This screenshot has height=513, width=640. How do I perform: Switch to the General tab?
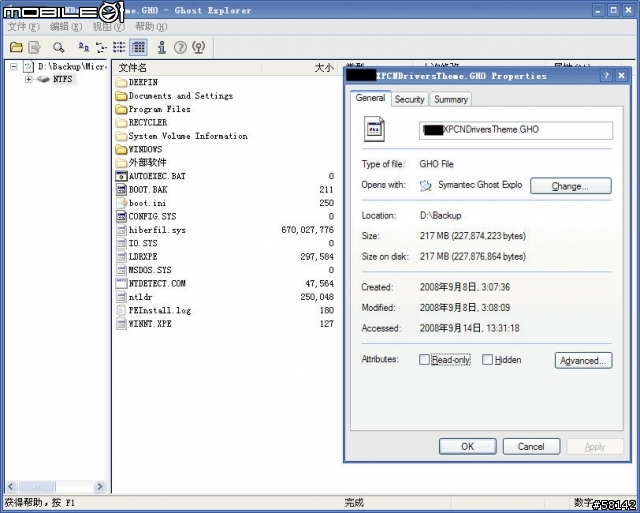click(370, 98)
